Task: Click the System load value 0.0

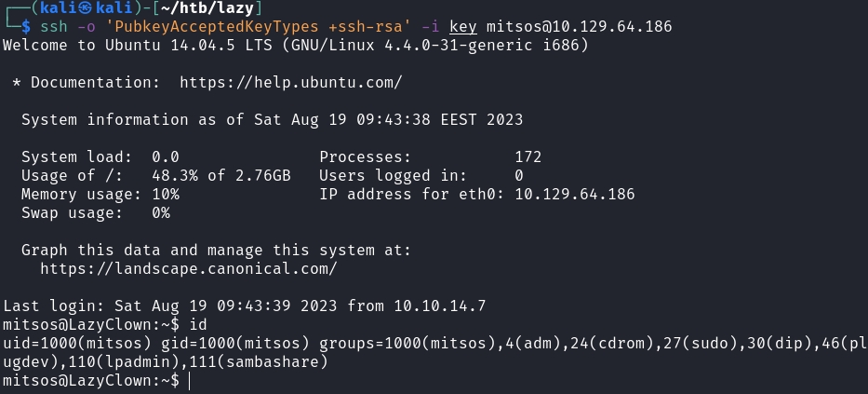Action: (166, 156)
